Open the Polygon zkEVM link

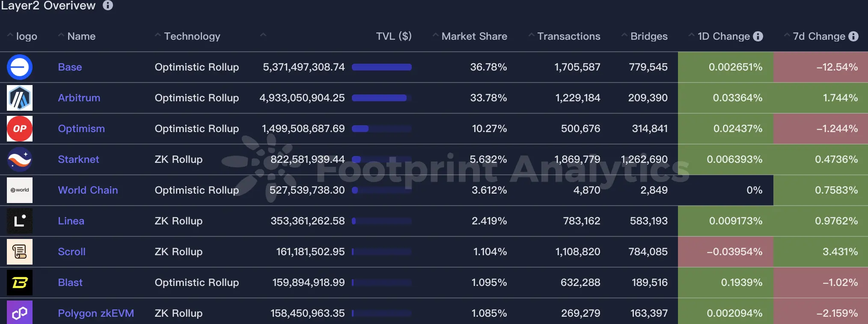click(96, 313)
